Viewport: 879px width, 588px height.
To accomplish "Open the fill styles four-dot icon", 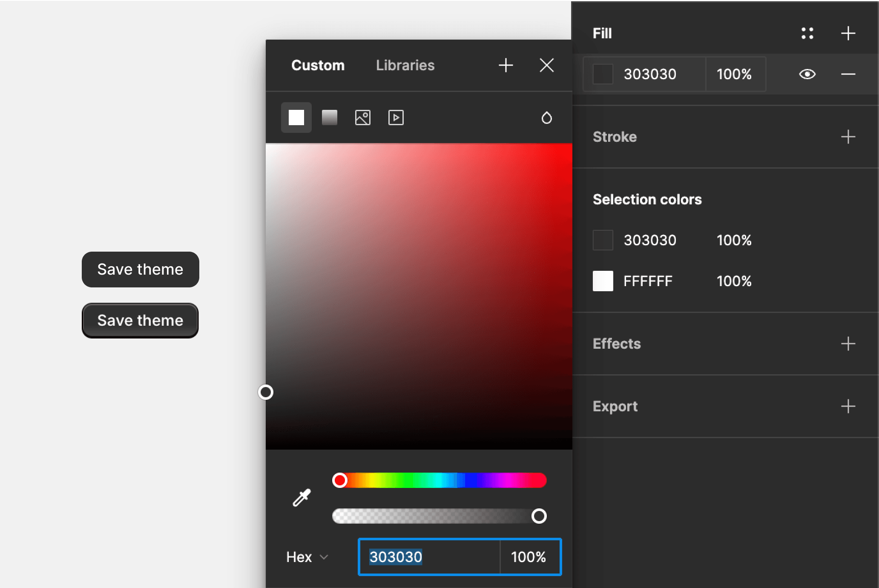I will pos(807,33).
